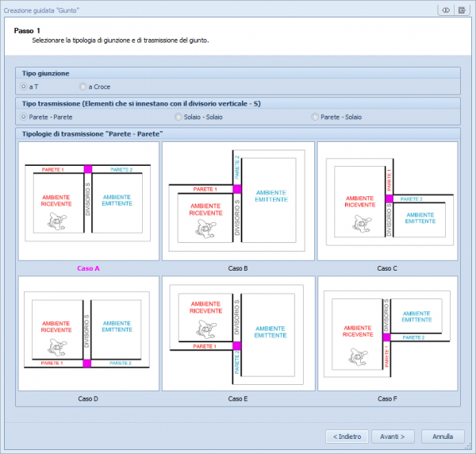Select the "a Croce" junction type
This screenshot has width=476, height=454.
pos(83,86)
